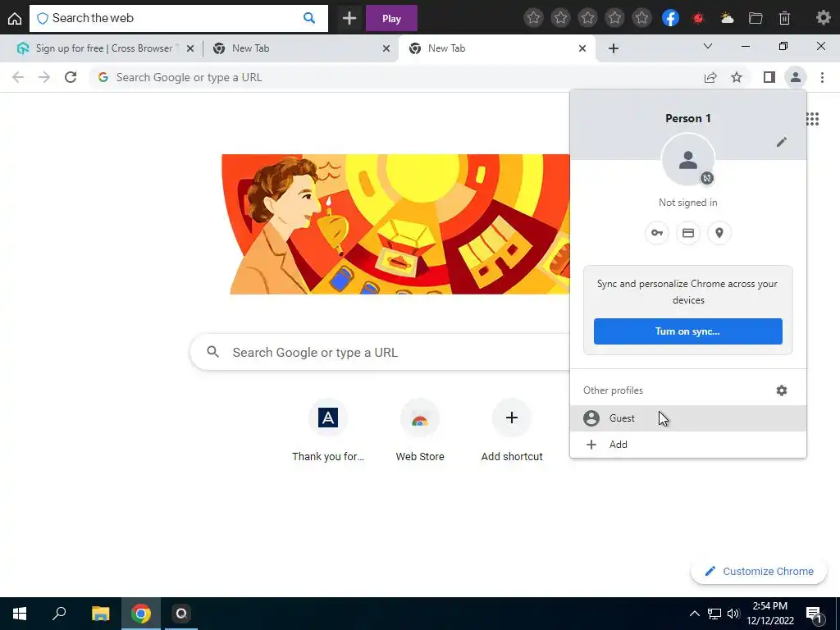Open taskbar search magnifier
This screenshot has height=630, width=840.
coord(59,614)
